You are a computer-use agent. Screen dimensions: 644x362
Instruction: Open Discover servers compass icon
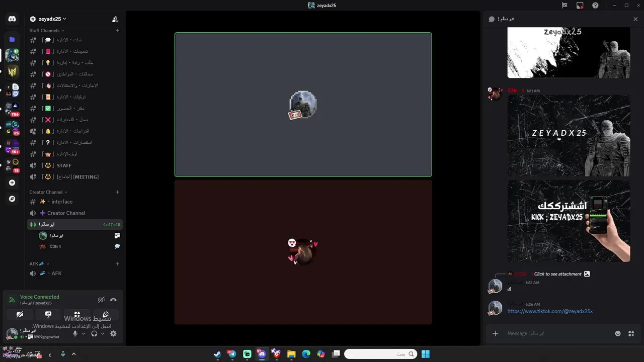12,199
